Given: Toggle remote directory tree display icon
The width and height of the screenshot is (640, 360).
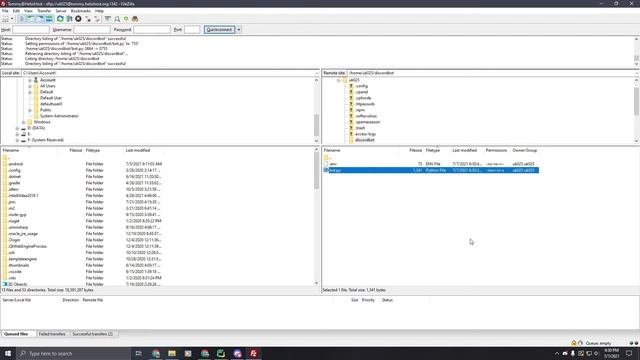Looking at the screenshot, I should click(x=40, y=19).
